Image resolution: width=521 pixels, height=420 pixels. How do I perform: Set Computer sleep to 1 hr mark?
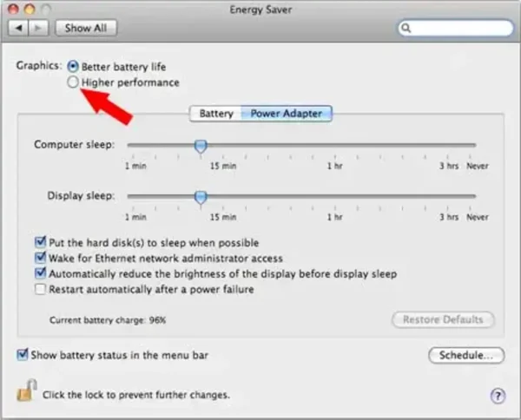335,145
